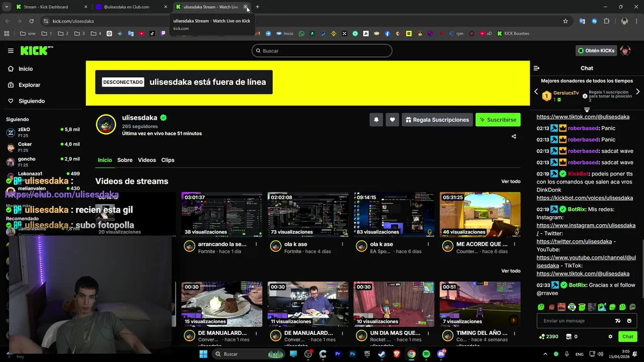Bookmark this page with the star icon

[566, 21]
